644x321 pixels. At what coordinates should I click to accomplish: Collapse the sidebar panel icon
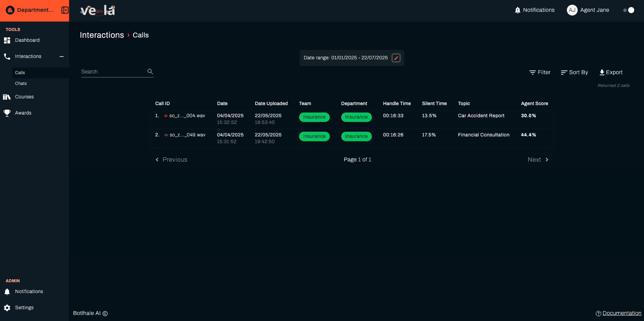(65, 10)
